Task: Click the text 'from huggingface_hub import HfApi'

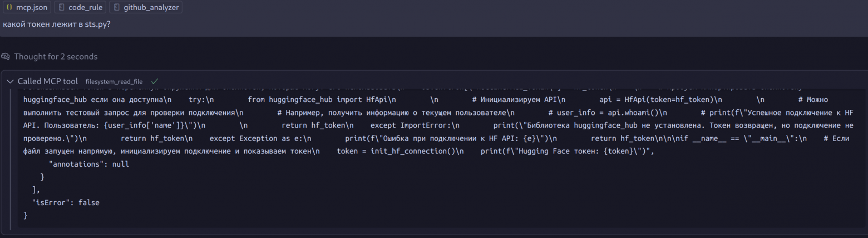Action: (321, 100)
